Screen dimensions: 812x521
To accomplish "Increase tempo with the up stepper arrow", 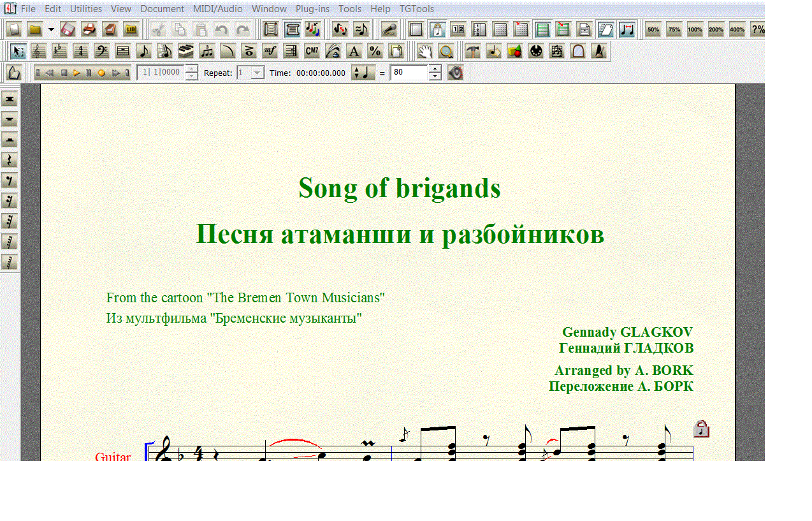I will (435, 69).
